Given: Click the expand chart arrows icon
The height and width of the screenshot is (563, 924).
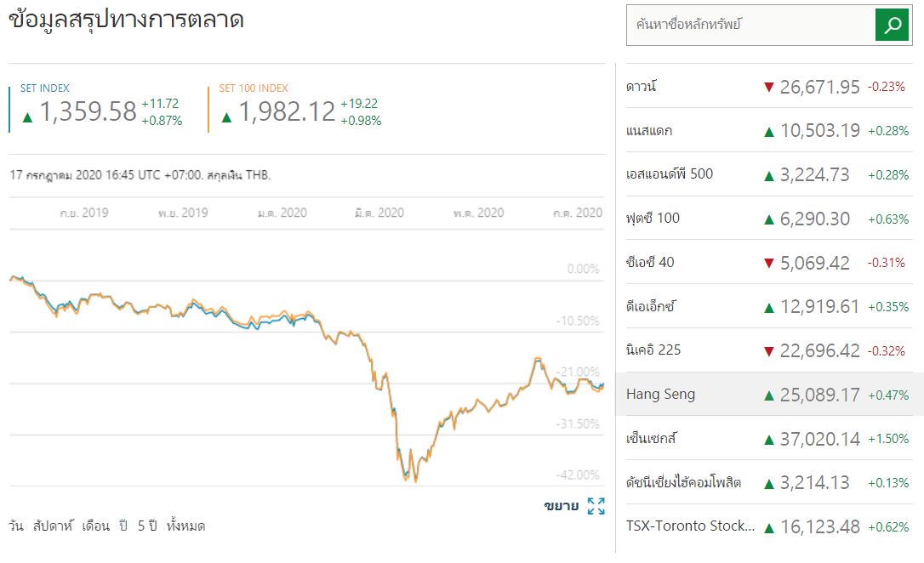Looking at the screenshot, I should pyautogui.click(x=596, y=506).
